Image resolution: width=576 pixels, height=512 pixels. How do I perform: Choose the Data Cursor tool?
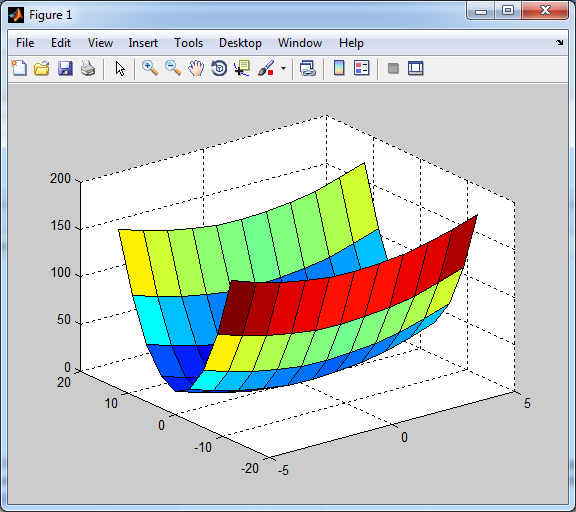pos(242,68)
